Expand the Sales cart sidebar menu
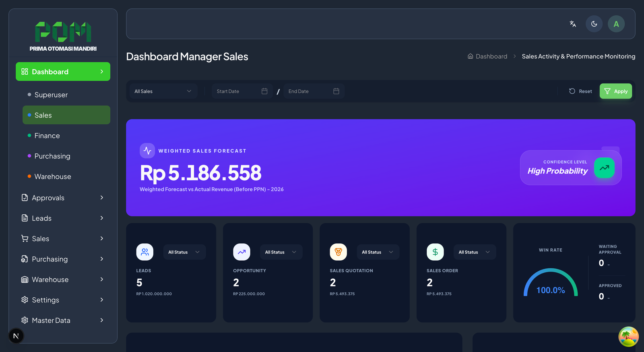Screen dimensions: 644x352 click(63, 239)
